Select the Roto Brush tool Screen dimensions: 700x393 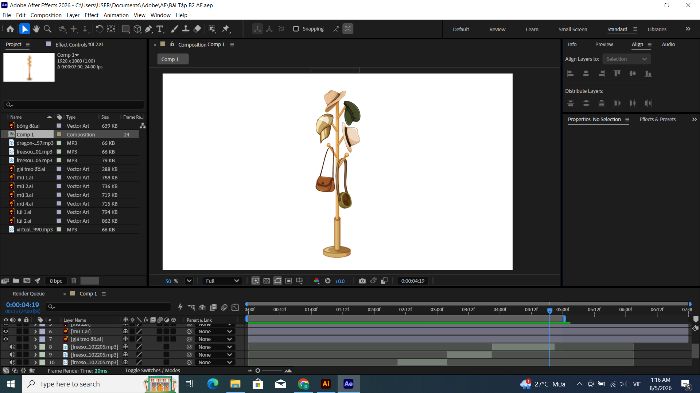coord(212,29)
